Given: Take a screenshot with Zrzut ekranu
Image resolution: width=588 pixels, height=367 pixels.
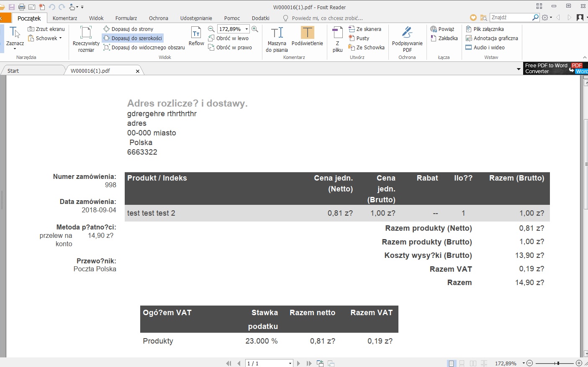Looking at the screenshot, I should point(46,29).
